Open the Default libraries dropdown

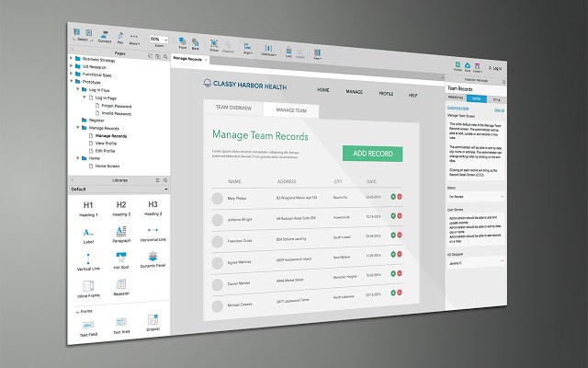coord(119,190)
